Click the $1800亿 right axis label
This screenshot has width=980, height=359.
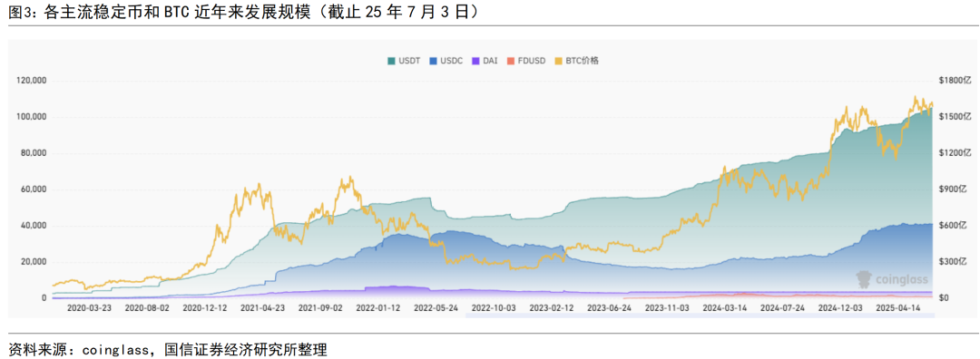click(x=955, y=82)
